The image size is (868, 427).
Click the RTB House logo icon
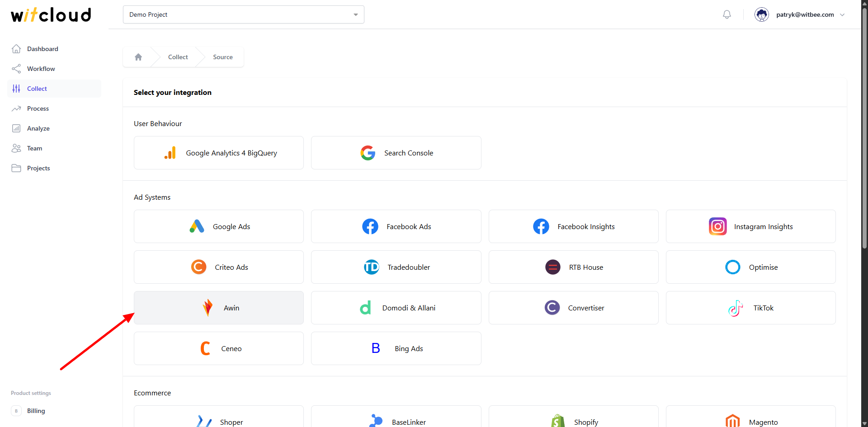pyautogui.click(x=553, y=267)
